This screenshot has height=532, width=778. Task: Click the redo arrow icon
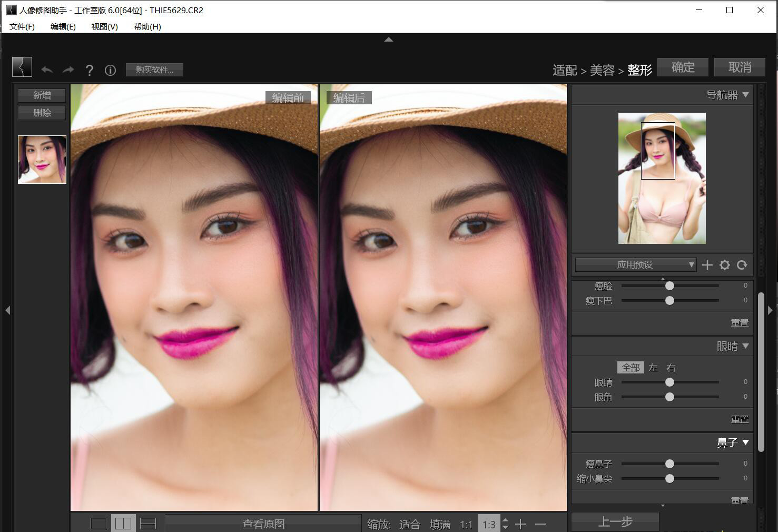[68, 70]
